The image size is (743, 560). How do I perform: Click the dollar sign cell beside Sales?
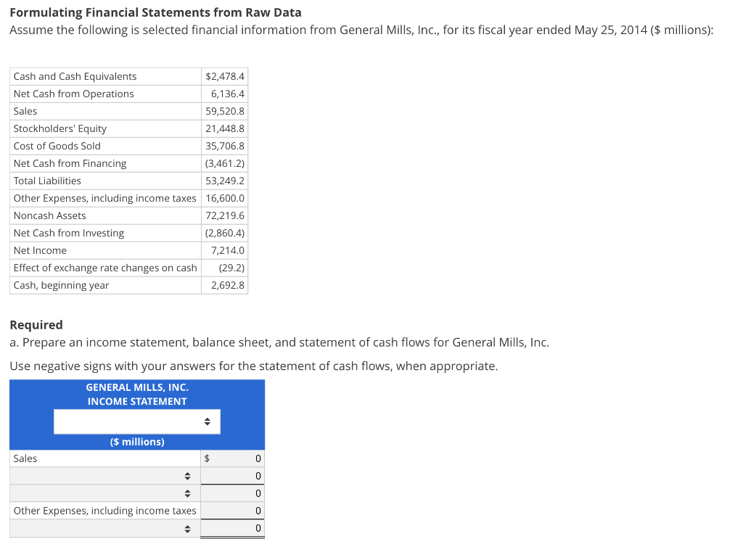(x=206, y=458)
